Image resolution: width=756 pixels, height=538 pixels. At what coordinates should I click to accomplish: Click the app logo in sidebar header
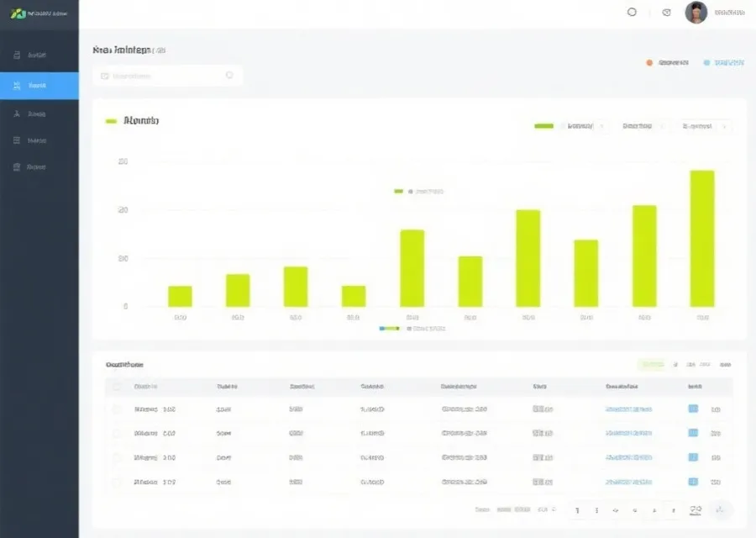point(18,14)
